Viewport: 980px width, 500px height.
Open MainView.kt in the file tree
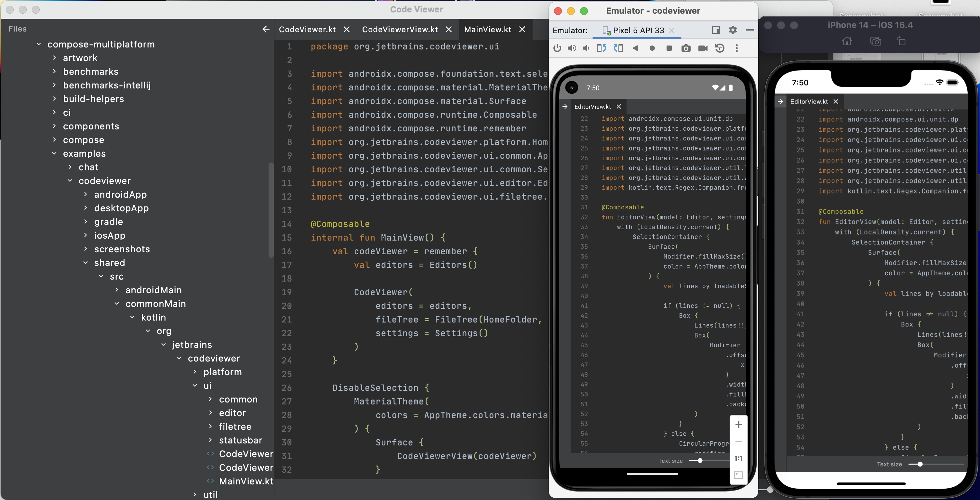[x=246, y=481]
